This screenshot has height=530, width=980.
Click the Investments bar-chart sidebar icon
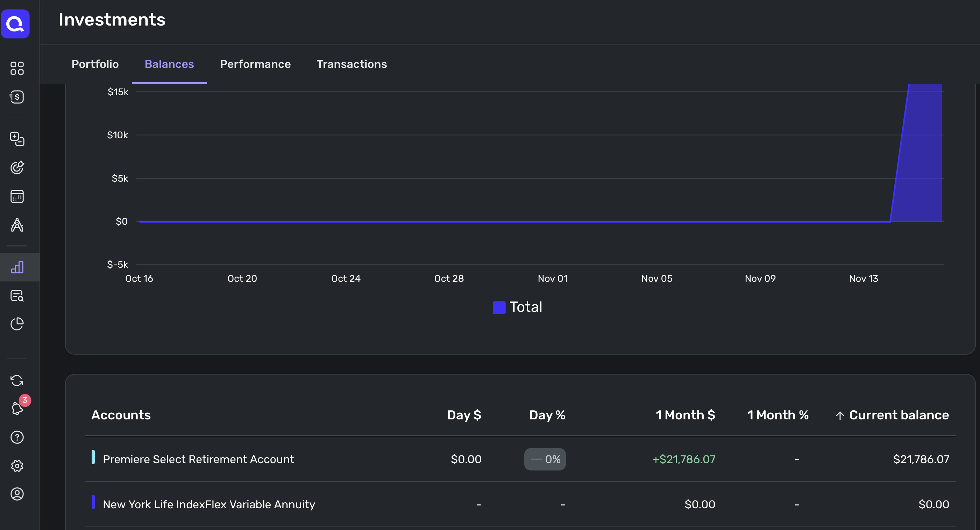17,267
